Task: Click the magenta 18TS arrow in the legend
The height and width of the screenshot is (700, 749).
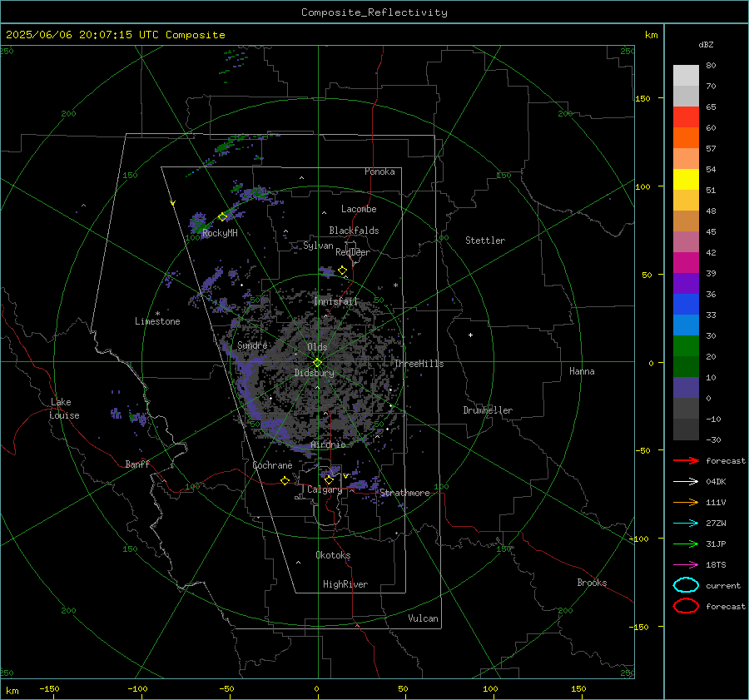Action: tap(686, 565)
